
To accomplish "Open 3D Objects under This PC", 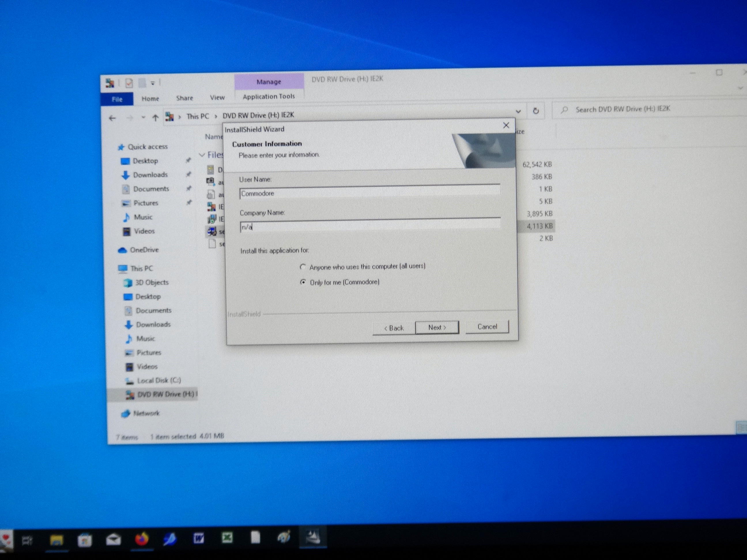I will pos(152,283).
